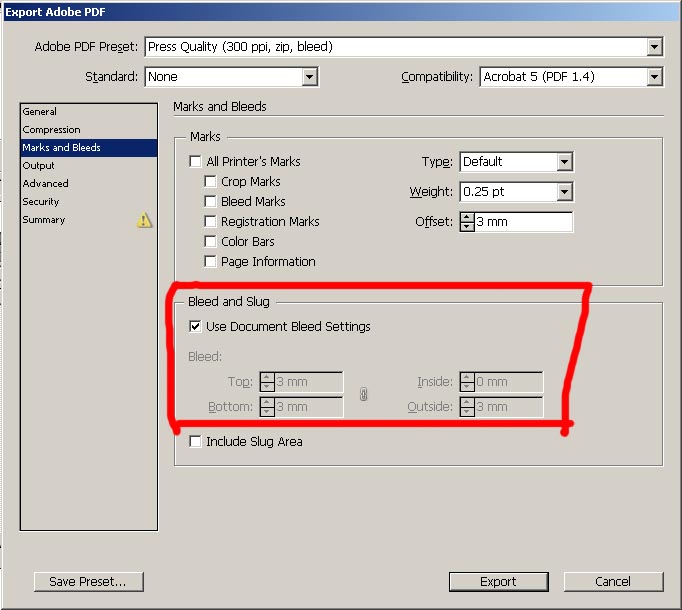The width and height of the screenshot is (682, 610).
Task: Turn on Color Bars checkbox
Action: [210, 241]
